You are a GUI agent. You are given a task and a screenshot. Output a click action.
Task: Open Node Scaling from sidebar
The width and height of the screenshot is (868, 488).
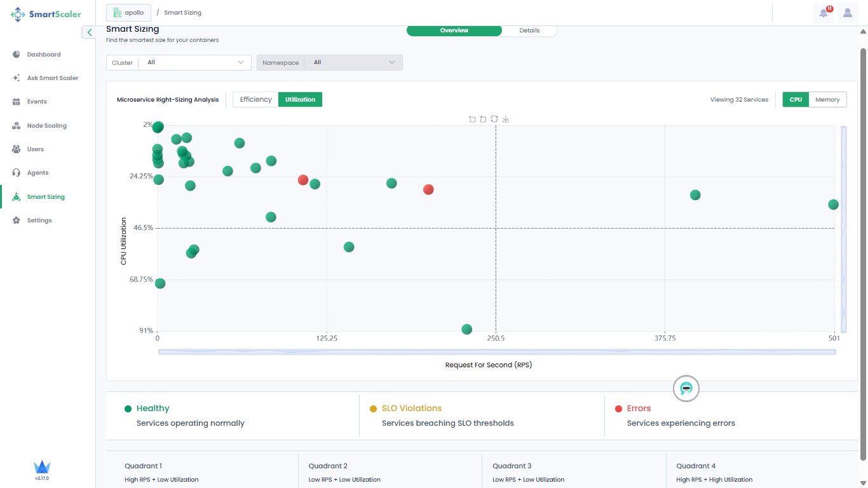46,126
